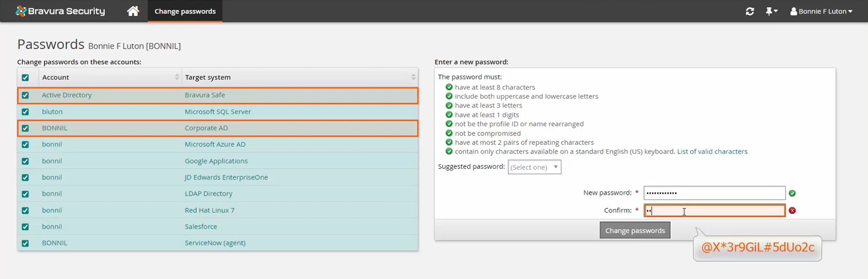This screenshot has width=868, height=279.
Task: Uncheck the Microsoft Azure AD row checkbox
Action: click(25, 144)
